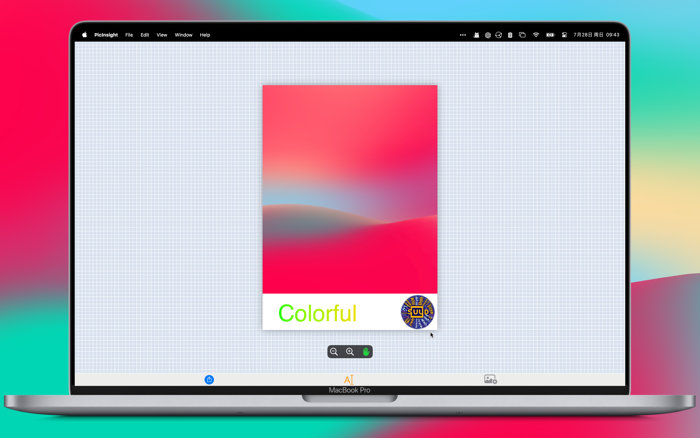
Task: Open the View menu
Action: pyautogui.click(x=162, y=35)
